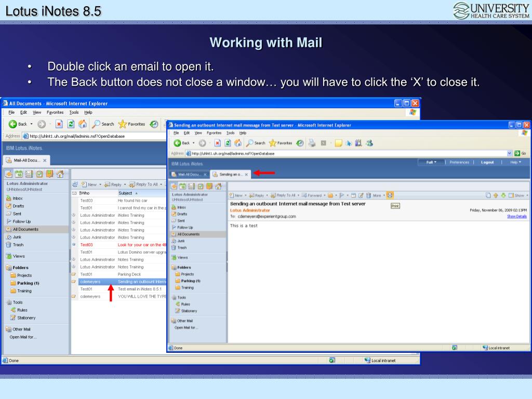Open the Show dropdown in the message toolbar
532x399 pixels.
click(518, 195)
